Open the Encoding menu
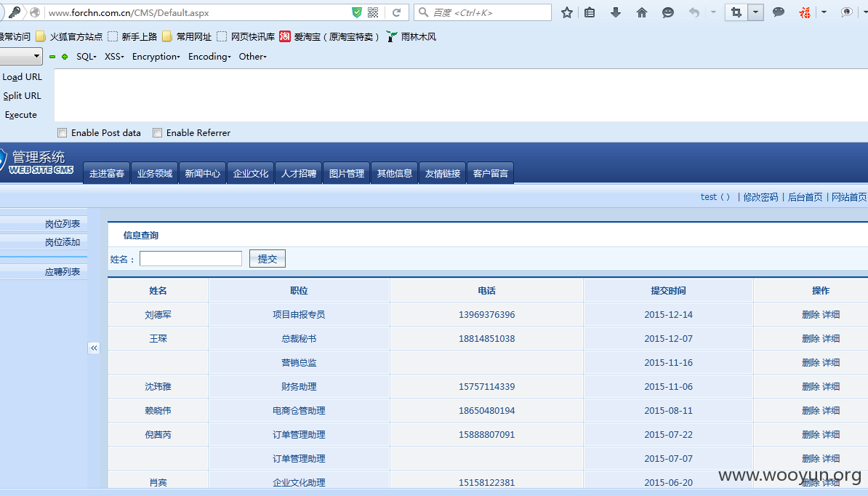This screenshot has width=868, height=496. (x=209, y=57)
